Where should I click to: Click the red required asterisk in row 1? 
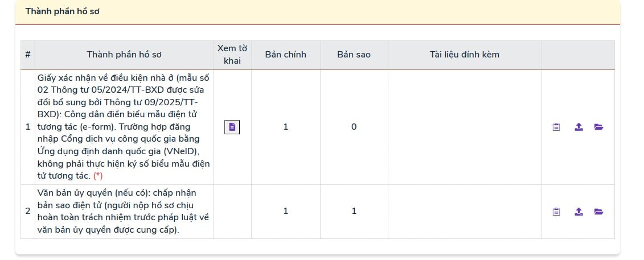tap(98, 176)
